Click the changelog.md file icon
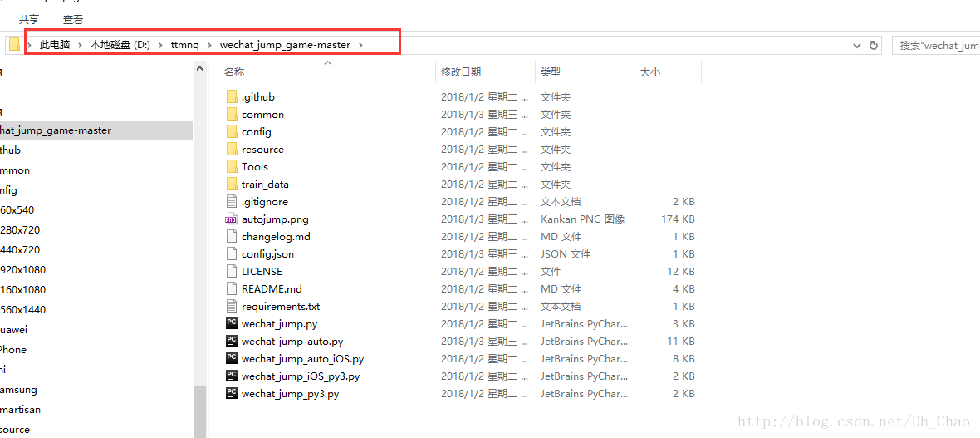The height and width of the screenshot is (438, 980). click(x=231, y=237)
